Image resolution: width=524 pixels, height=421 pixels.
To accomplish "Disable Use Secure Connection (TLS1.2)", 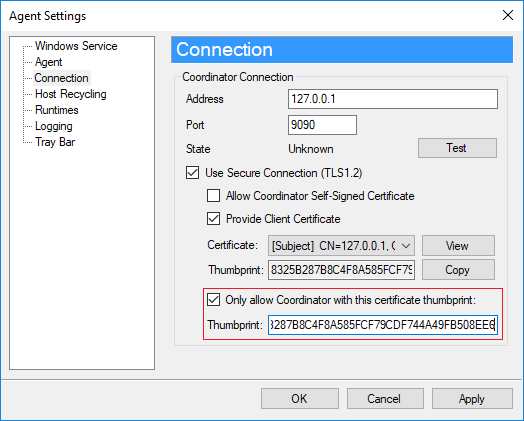I will click(x=192, y=173).
